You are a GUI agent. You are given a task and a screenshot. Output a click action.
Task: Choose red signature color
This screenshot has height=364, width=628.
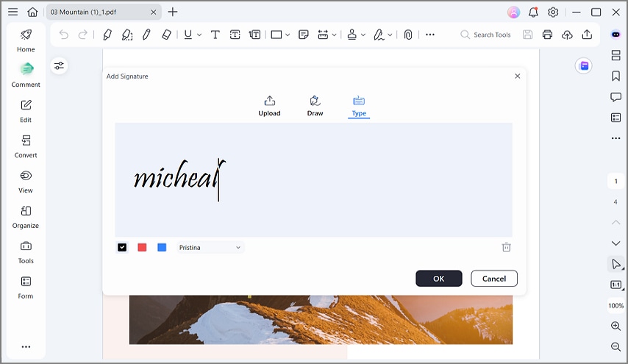pos(142,248)
